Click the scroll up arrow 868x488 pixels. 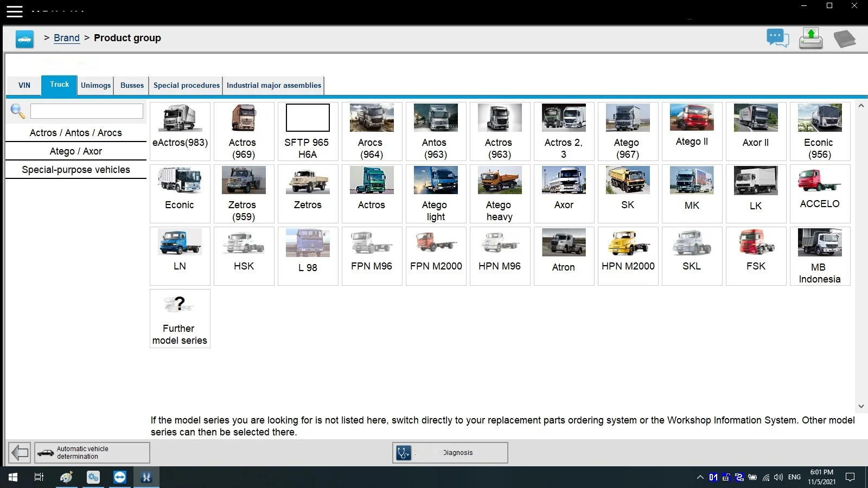coord(861,106)
